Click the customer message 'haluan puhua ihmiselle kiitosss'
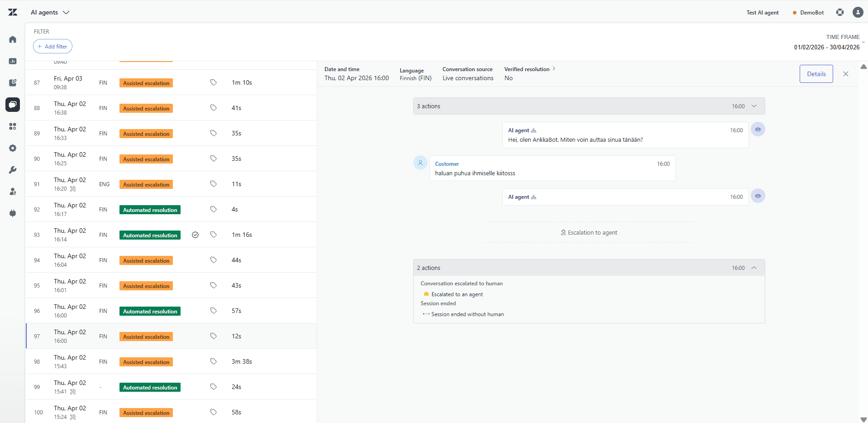 [x=475, y=173]
